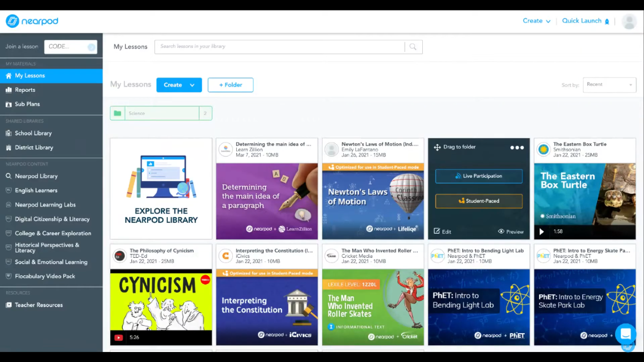Click PhET avatar on Energy Skate Park
This screenshot has height=362, width=644.
(543, 256)
